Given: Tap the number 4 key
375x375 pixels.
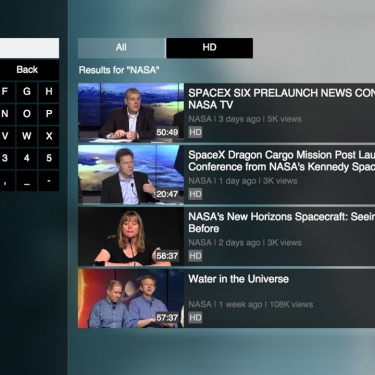Looking at the screenshot, I should click(x=27, y=158).
